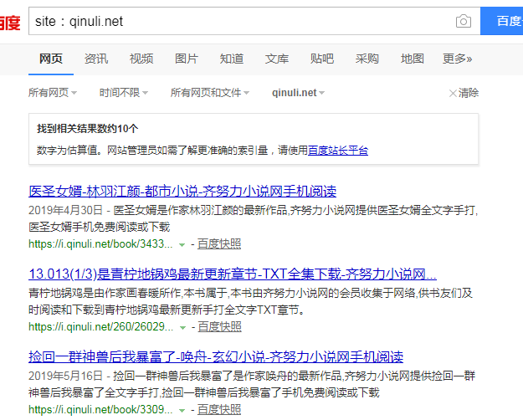
Task: Expand arrow beside book/3433 URL
Action: pyautogui.click(x=182, y=245)
